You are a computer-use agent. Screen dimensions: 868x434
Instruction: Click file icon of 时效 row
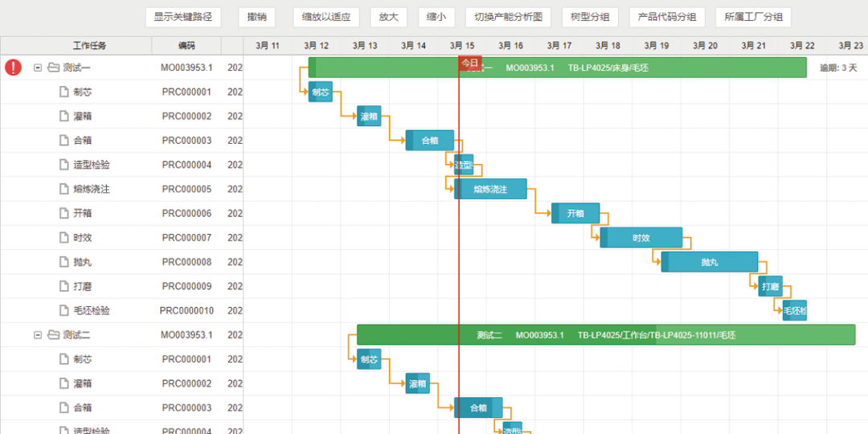[x=63, y=238]
